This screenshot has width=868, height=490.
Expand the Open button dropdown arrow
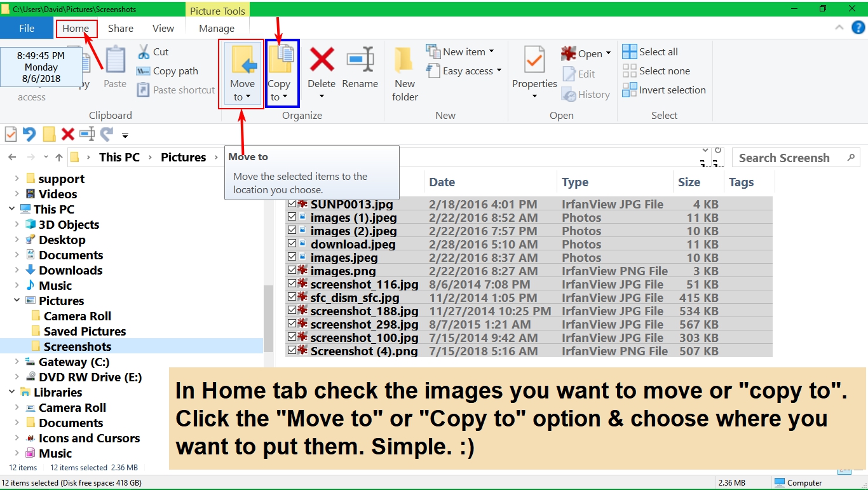[608, 53]
